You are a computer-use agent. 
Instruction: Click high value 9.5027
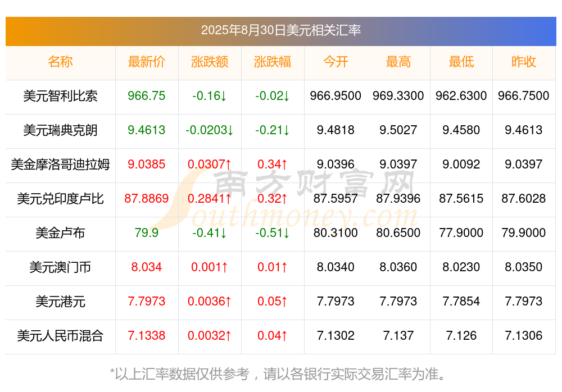coord(398,130)
